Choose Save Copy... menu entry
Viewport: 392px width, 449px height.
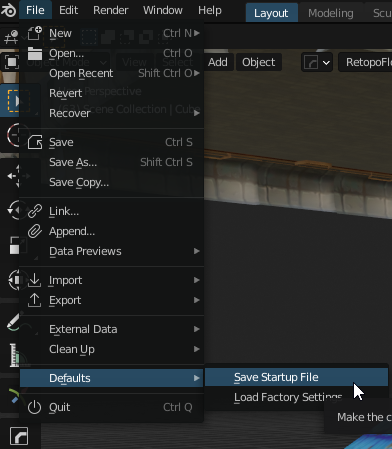112,182
